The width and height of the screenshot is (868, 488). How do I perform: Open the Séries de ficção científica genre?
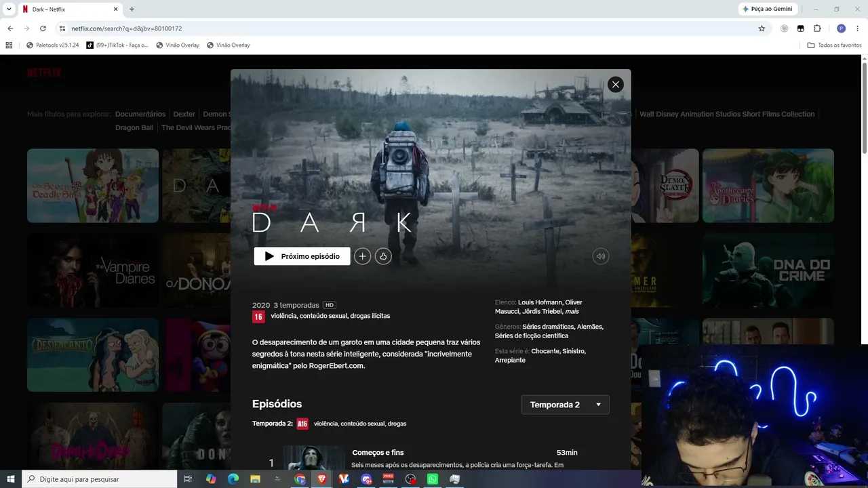(532, 336)
